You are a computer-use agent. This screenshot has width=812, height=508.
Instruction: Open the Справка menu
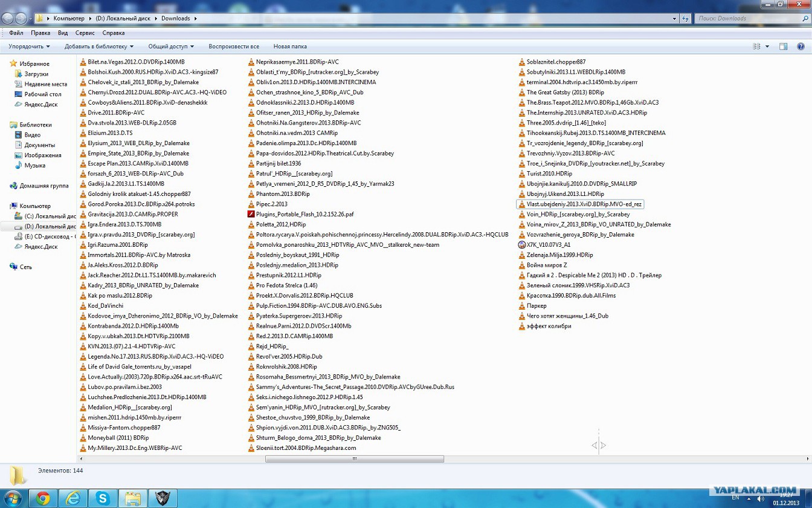pos(114,33)
